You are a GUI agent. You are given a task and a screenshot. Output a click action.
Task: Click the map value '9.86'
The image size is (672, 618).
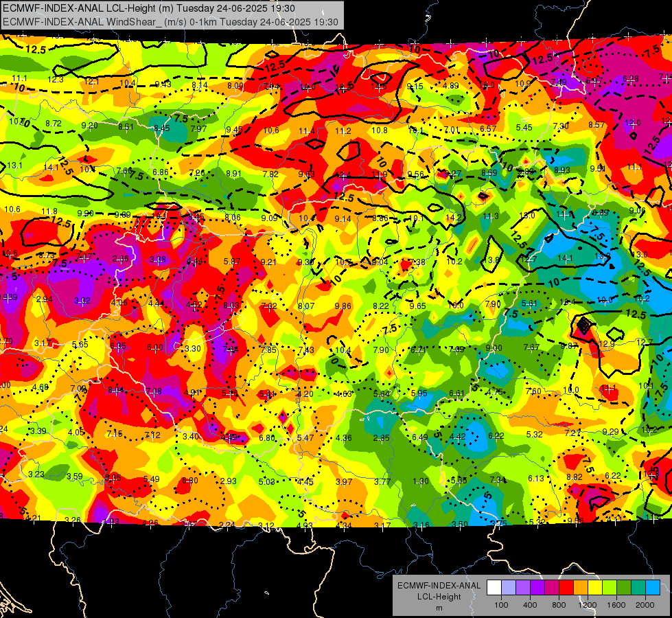pyautogui.click(x=343, y=306)
